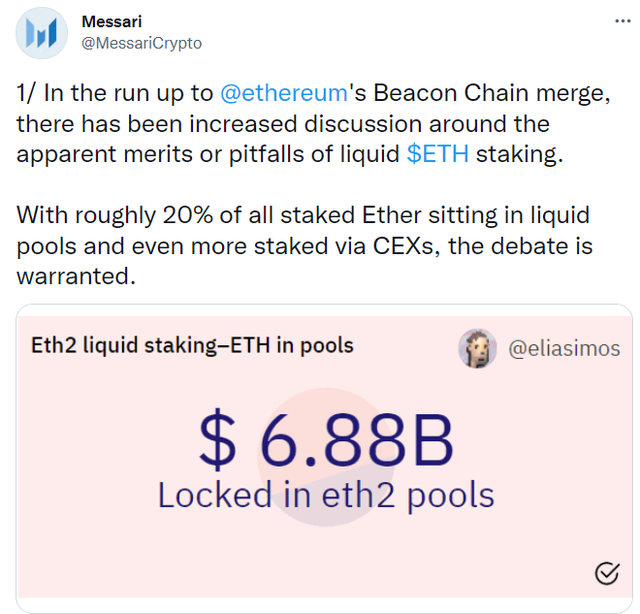Open the @eliasimos author link
Viewport: 640px width, 614px height.
[x=563, y=349]
